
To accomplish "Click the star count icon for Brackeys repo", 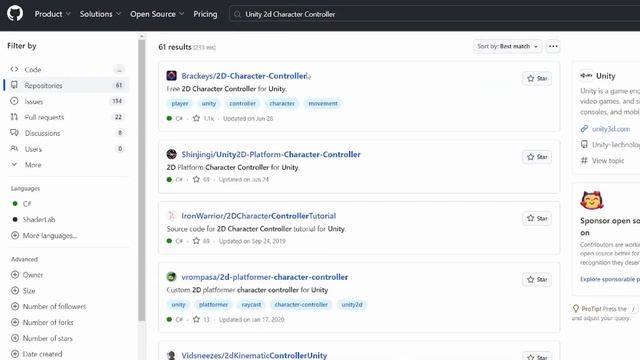I will [x=196, y=118].
